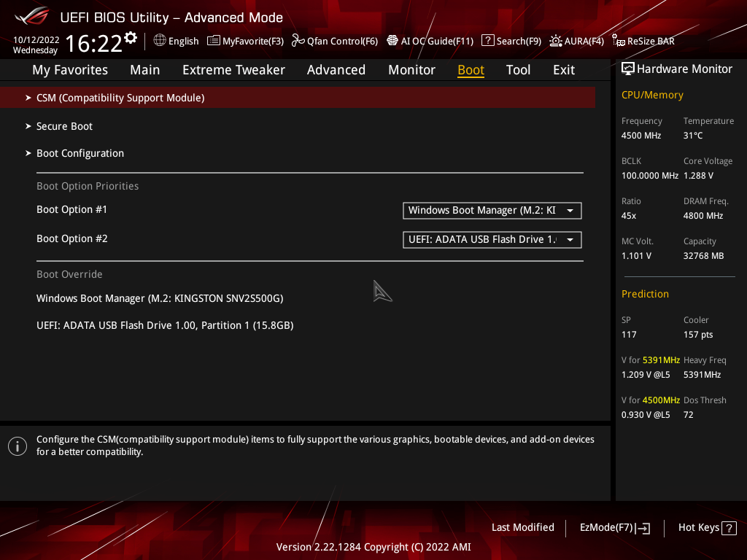
Task: Expand CSM (Compatibility Support Module)
Action: click(298, 98)
